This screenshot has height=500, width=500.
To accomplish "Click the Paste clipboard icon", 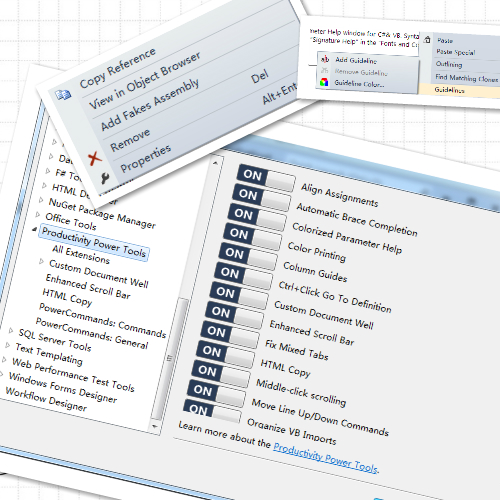I will (427, 39).
